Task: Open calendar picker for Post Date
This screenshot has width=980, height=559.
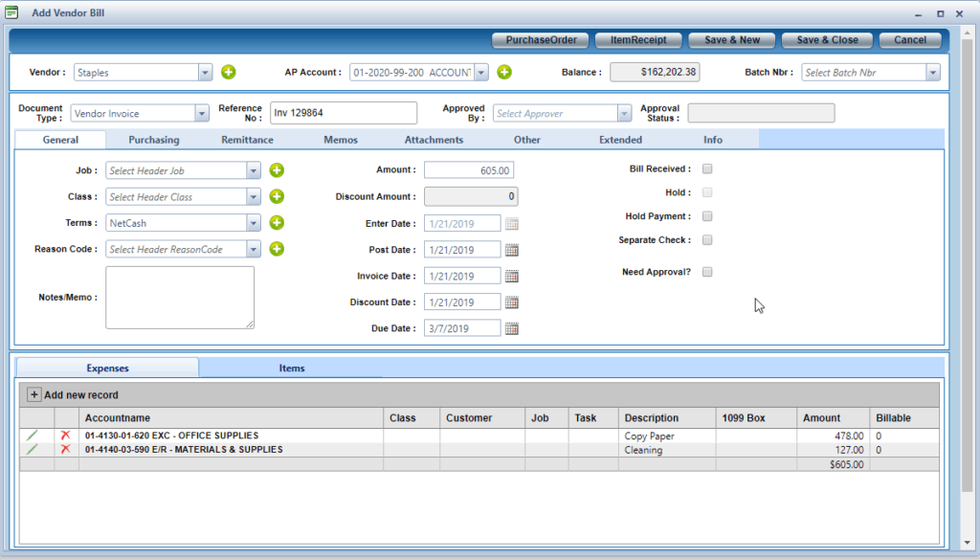Action: click(511, 250)
